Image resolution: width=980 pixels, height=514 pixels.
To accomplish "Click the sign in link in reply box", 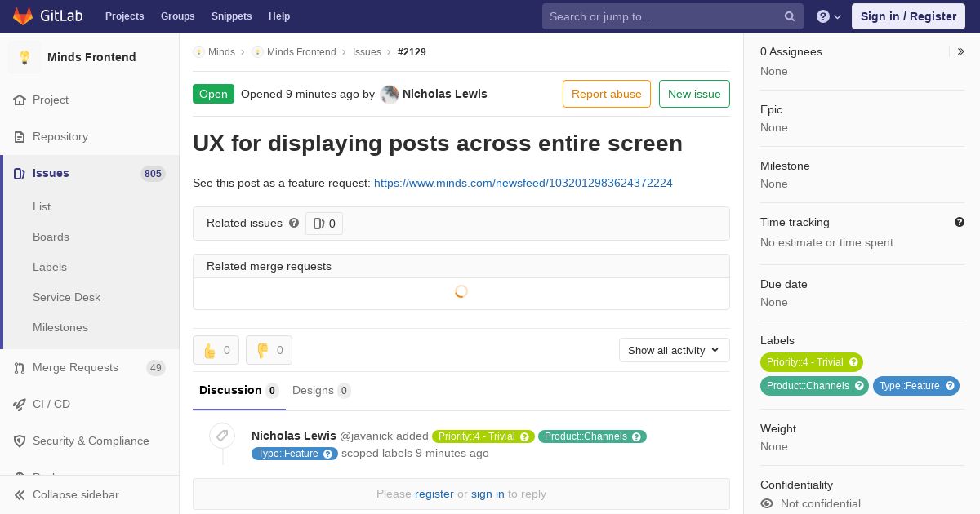I will point(488,494).
